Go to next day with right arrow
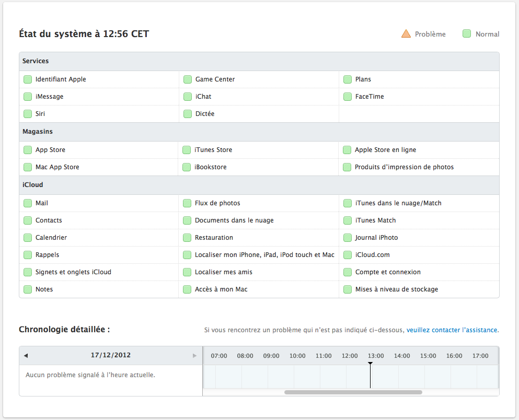519x420 pixels. click(x=195, y=356)
